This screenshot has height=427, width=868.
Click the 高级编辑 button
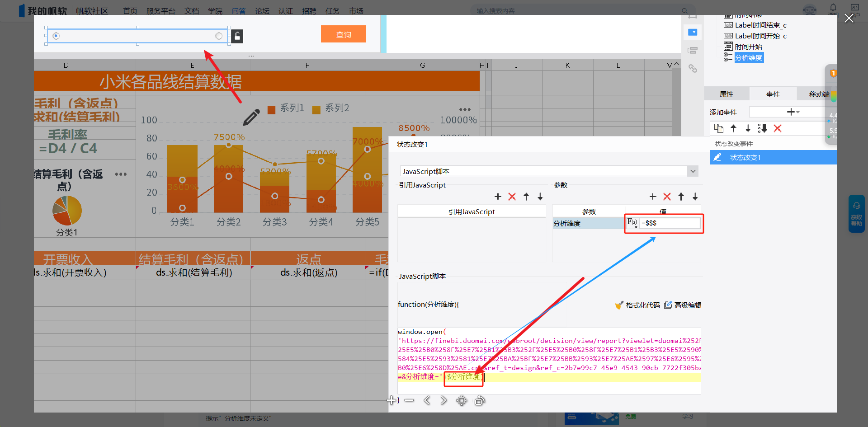click(683, 305)
